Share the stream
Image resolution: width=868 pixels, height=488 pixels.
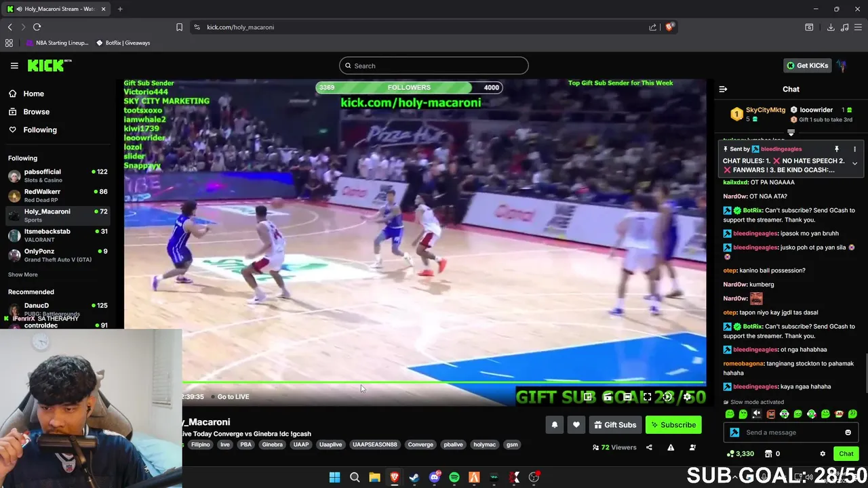click(649, 447)
